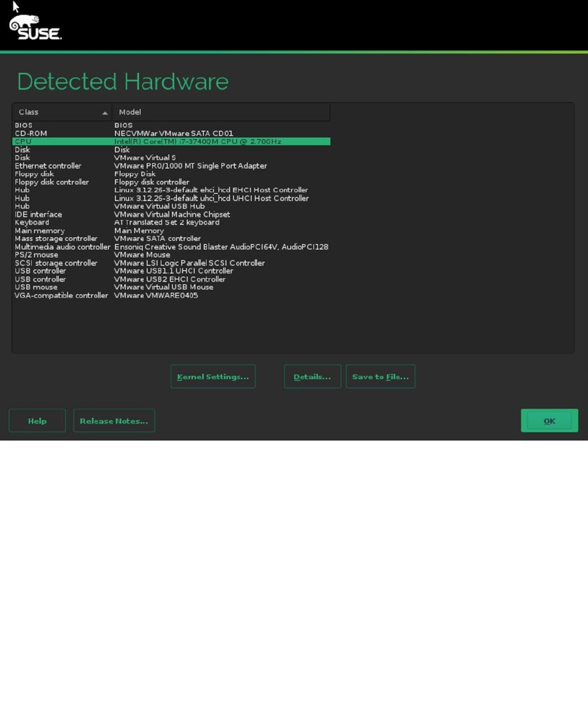Select VMware SATA controller entry

click(x=157, y=238)
